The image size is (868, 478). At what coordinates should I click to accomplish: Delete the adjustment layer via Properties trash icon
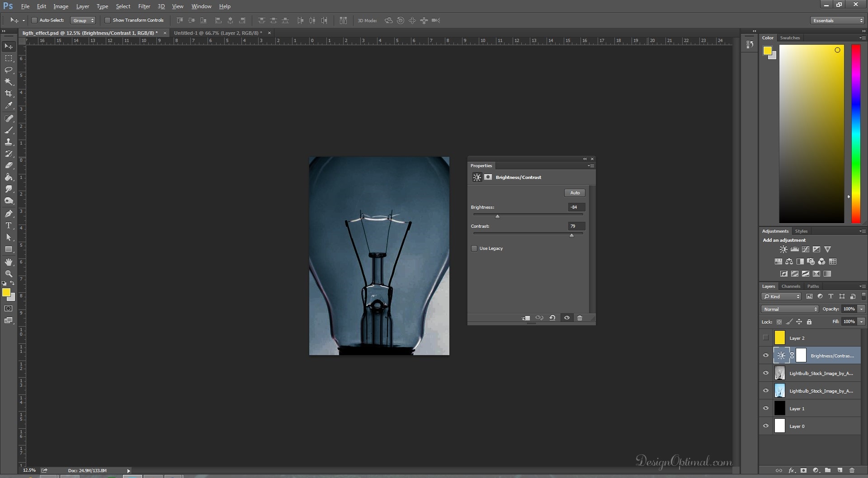coord(580,318)
